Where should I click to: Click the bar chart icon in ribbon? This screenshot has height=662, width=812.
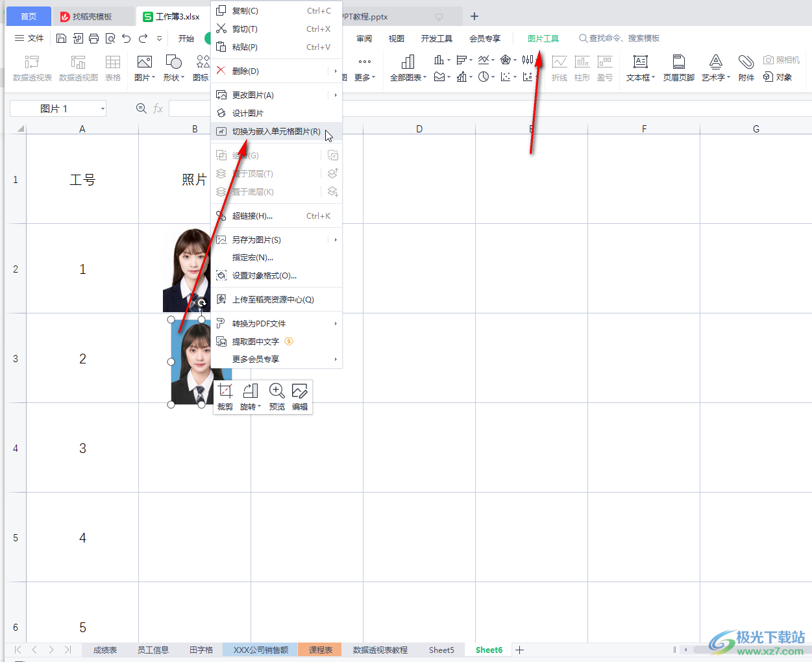point(461,60)
